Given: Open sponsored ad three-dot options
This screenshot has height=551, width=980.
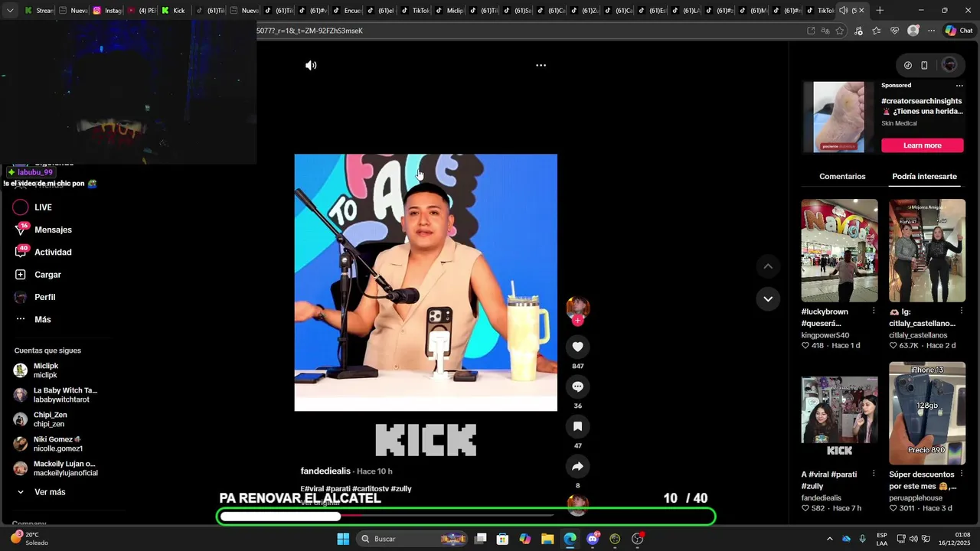Looking at the screenshot, I should point(959,86).
